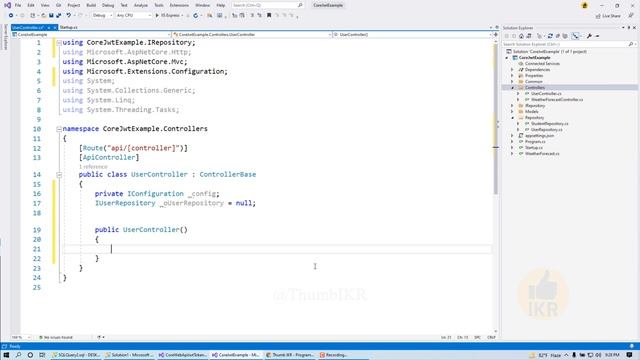Click Show All Files in Solution Explorer
640x360 pixels.
pyautogui.click(x=565, y=36)
